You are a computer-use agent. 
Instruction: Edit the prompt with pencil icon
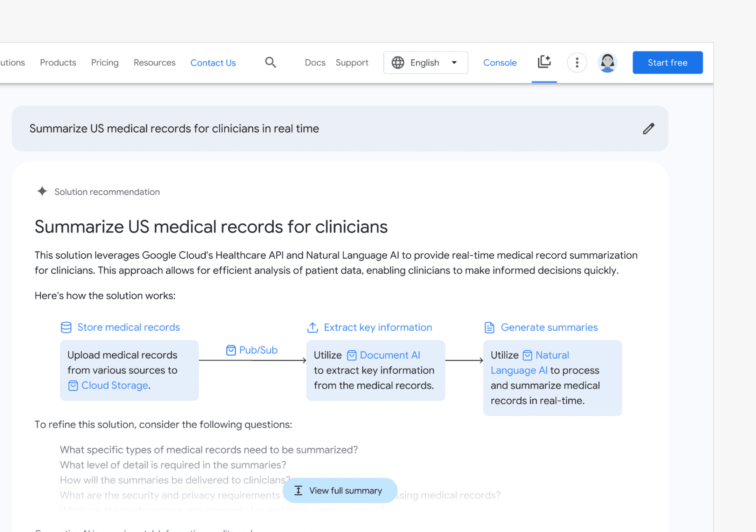(x=648, y=128)
